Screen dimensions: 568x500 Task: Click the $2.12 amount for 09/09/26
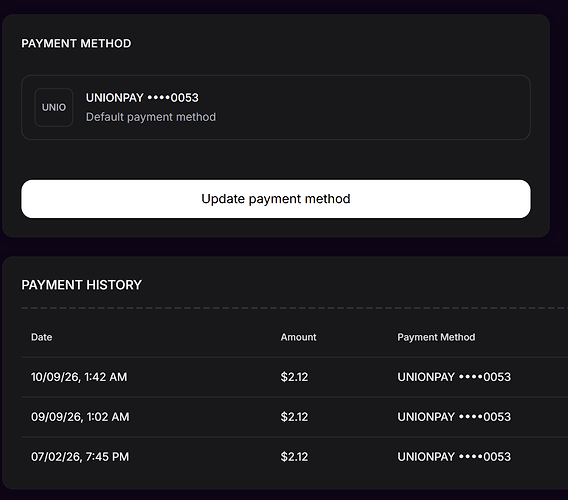tap(294, 417)
